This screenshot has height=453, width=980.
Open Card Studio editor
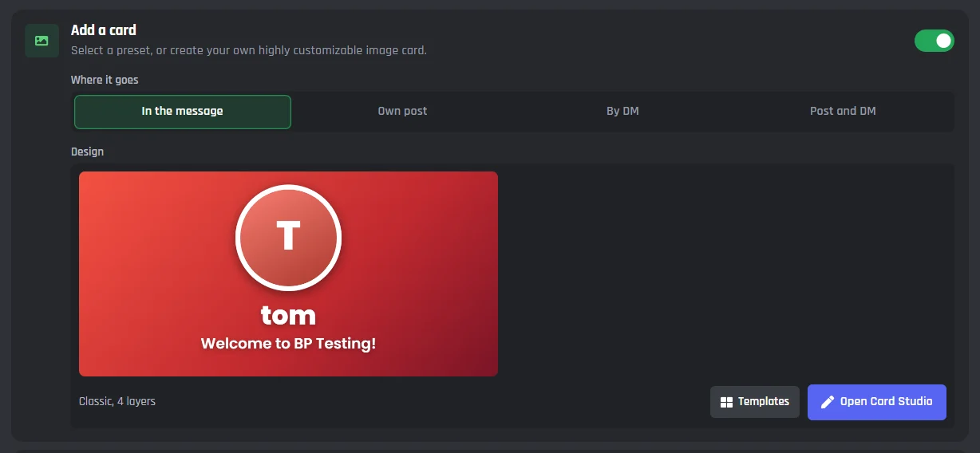tap(877, 402)
